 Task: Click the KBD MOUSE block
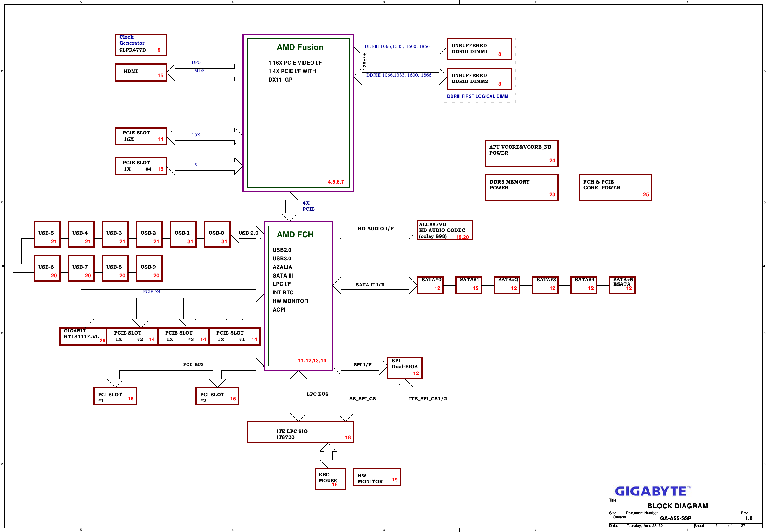tap(330, 479)
